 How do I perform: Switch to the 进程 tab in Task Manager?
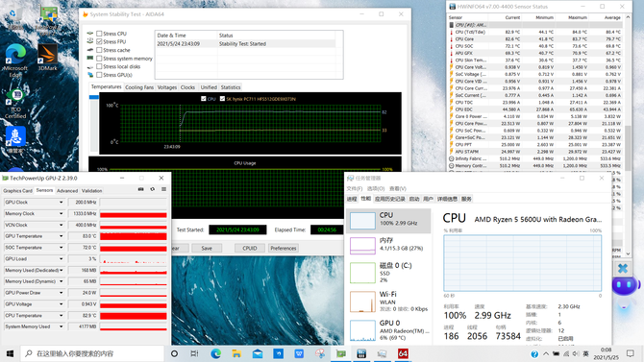tap(352, 199)
